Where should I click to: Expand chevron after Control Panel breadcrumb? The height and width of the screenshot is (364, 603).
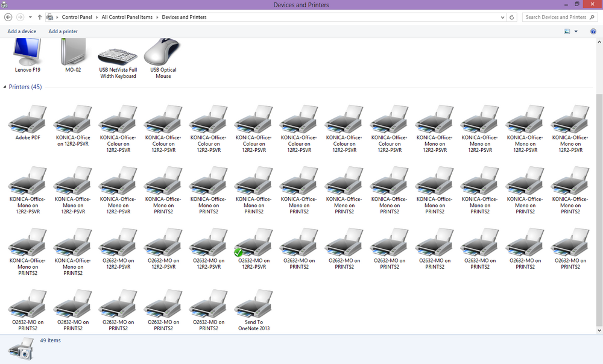click(x=97, y=17)
